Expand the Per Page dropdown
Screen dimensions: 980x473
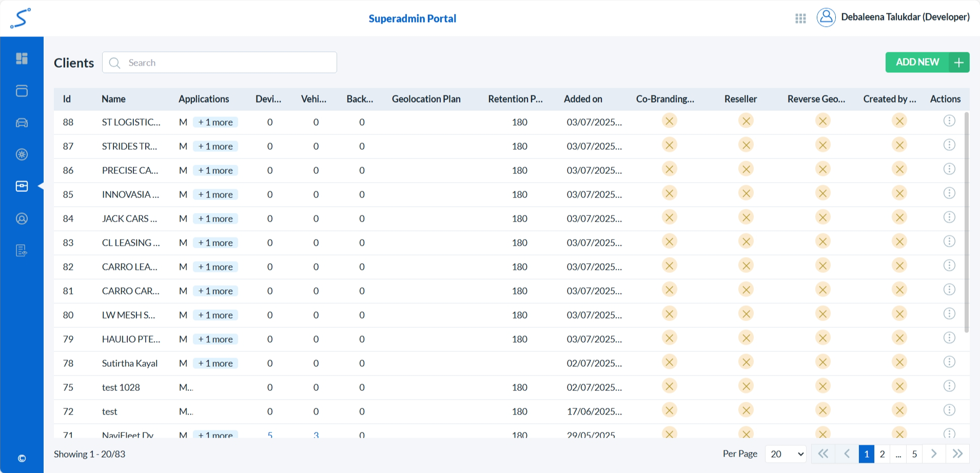pos(785,454)
